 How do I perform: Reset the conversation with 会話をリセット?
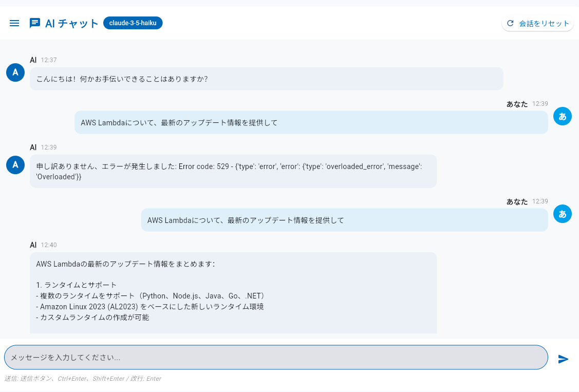(x=537, y=23)
